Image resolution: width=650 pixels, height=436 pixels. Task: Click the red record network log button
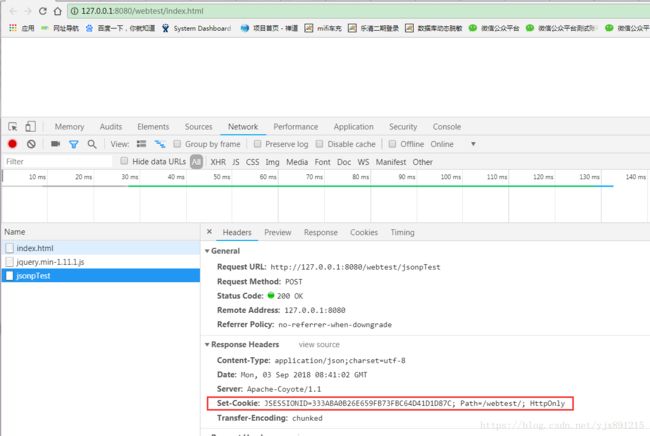[x=12, y=144]
